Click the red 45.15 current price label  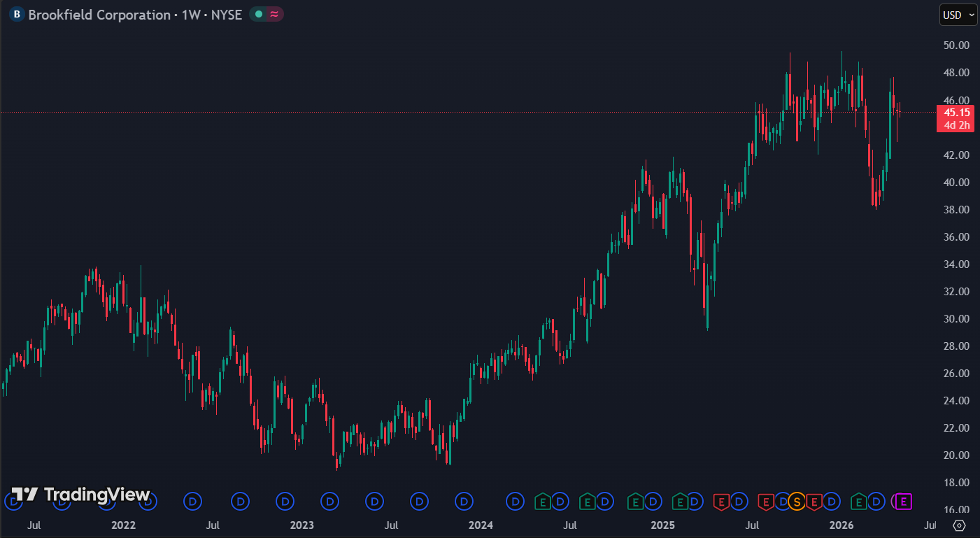pos(956,113)
